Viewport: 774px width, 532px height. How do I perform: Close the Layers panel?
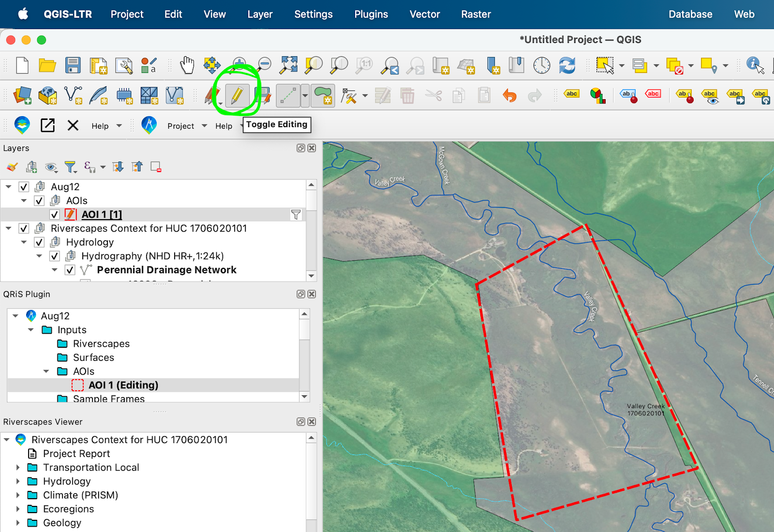(312, 148)
